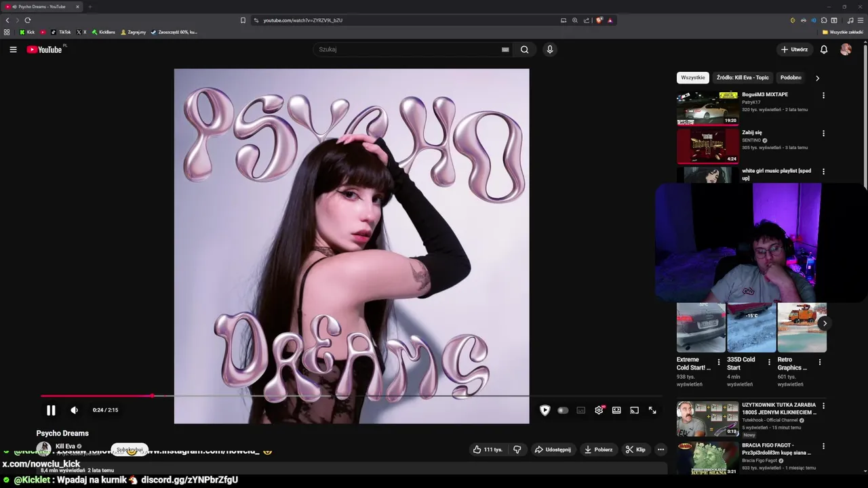Switch to Psycho Dreams - YouTube tab
The height and width of the screenshot is (488, 868).
[42, 7]
